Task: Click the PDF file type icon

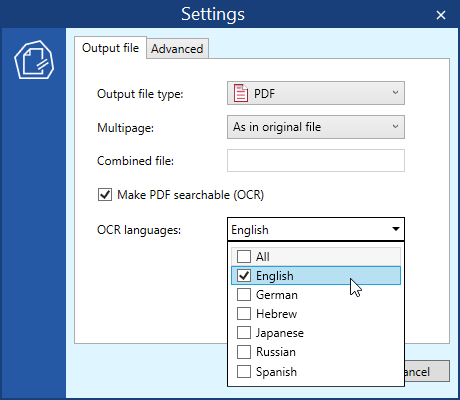Action: click(x=241, y=93)
